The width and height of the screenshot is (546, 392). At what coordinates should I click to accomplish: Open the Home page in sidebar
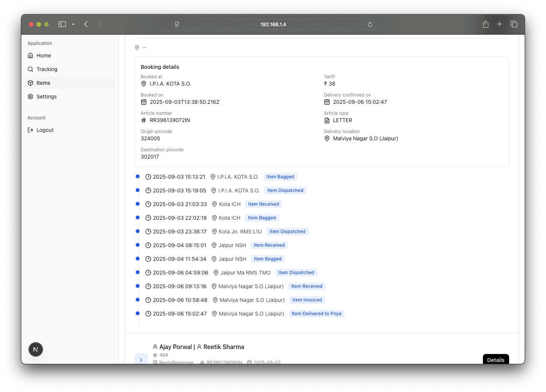[x=43, y=56]
